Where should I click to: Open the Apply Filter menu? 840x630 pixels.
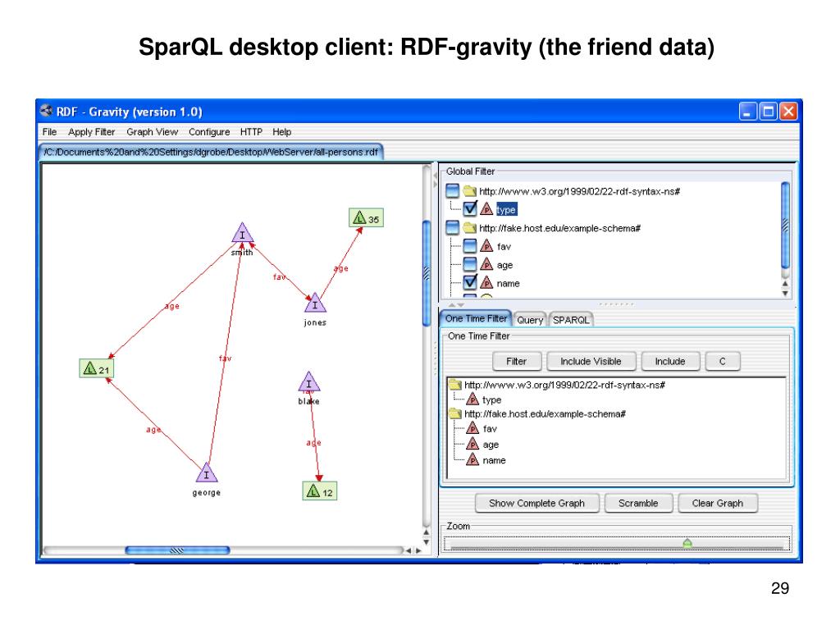pyautogui.click(x=92, y=132)
